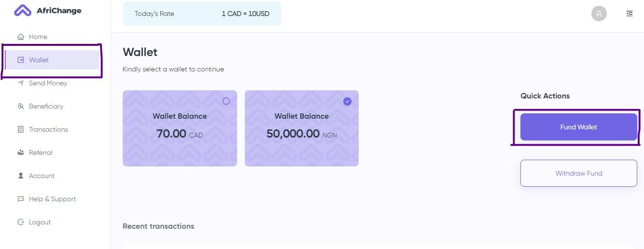Viewport: 644px width, 249px height.
Task: Open the Beneficiary people icon
Action: pos(21,106)
